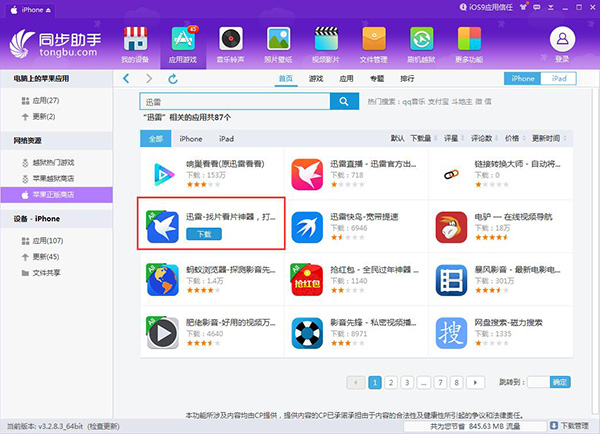Go to results page 2
The image size is (600, 434).
(x=391, y=382)
